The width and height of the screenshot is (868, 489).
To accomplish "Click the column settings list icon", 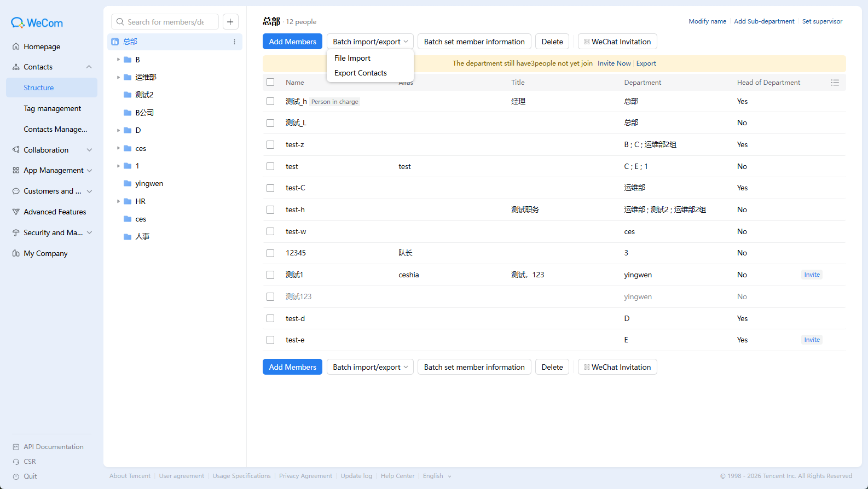I will pyautogui.click(x=835, y=83).
